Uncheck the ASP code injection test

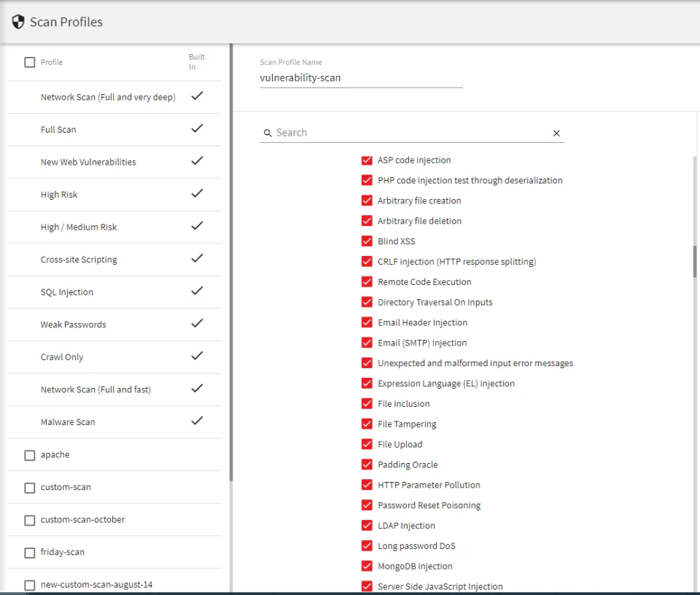point(367,160)
